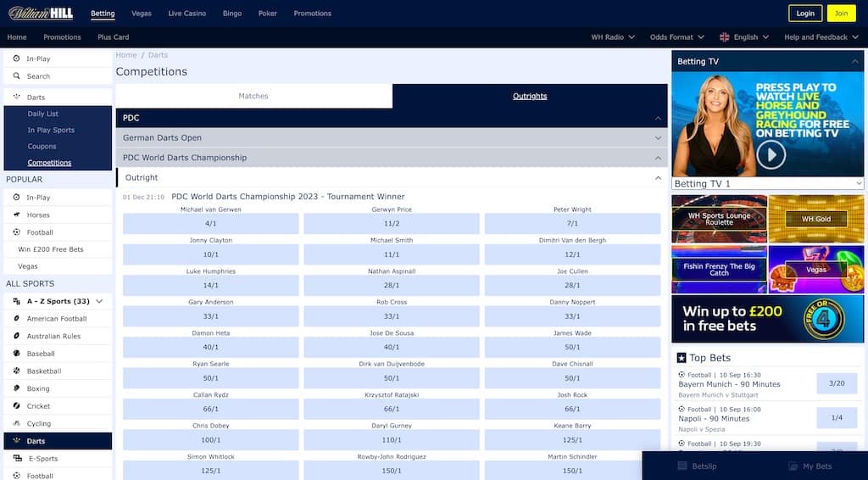
Task: Open the Daily List link
Action: (x=43, y=114)
